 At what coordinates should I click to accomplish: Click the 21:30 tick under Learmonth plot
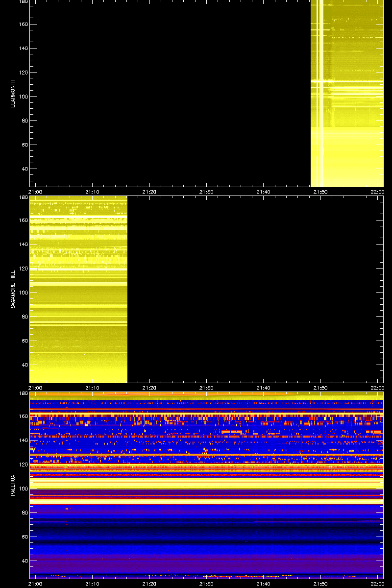tap(206, 192)
